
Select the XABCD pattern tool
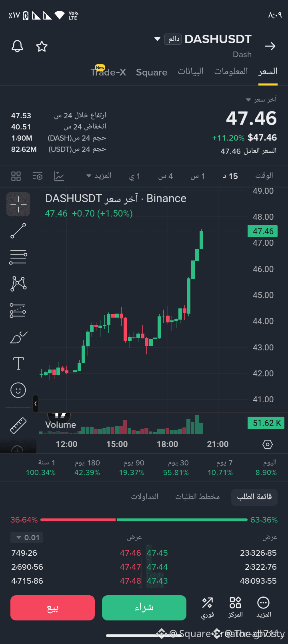(x=18, y=284)
